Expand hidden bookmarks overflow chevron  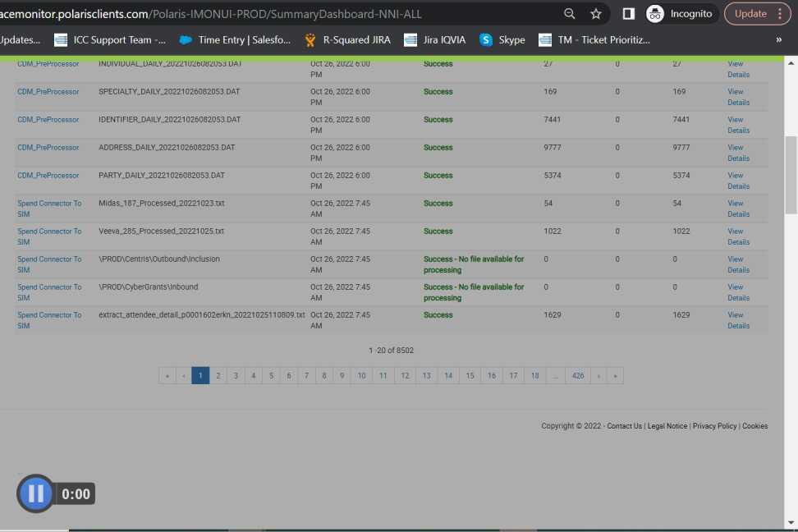(778, 39)
